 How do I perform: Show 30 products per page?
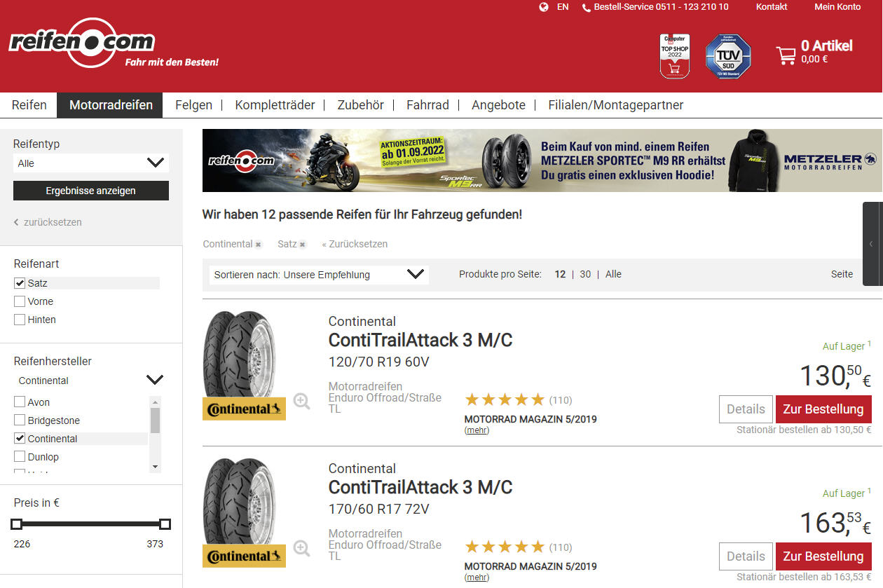(585, 275)
